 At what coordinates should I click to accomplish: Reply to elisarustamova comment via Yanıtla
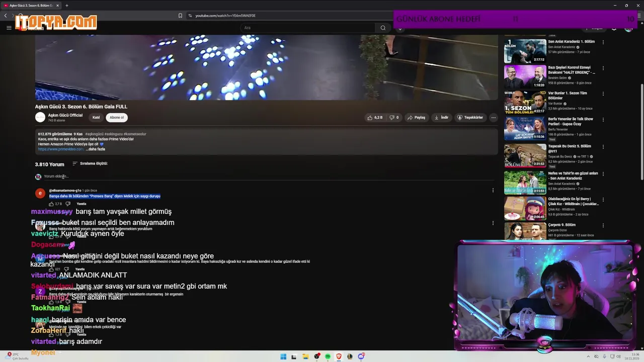click(x=81, y=204)
